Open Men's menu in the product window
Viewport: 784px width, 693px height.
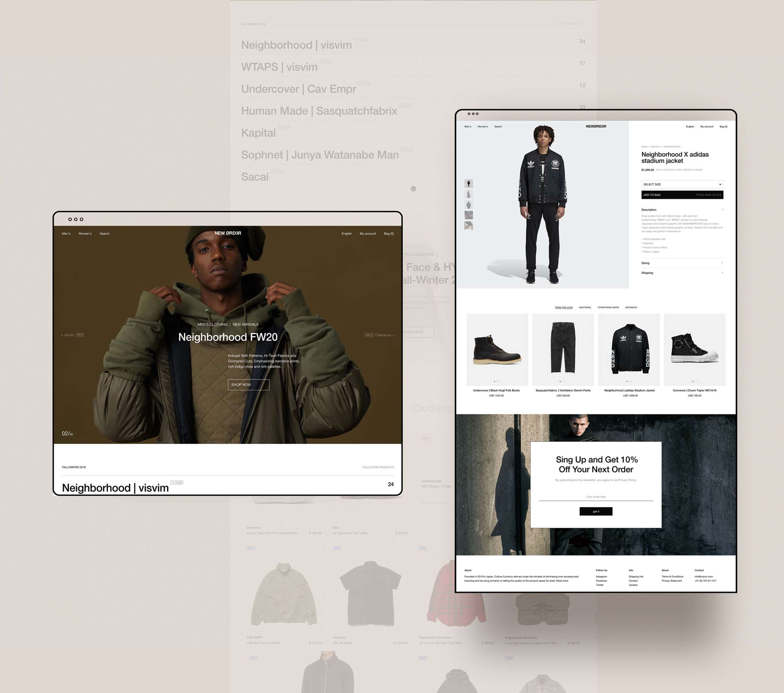pyautogui.click(x=468, y=127)
